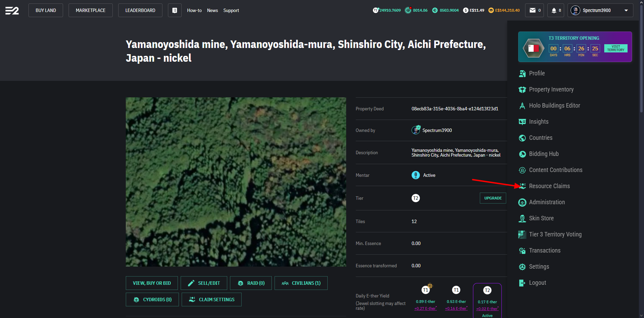Open the notifications bell icon
The height and width of the screenshot is (318, 644).
coord(554,11)
